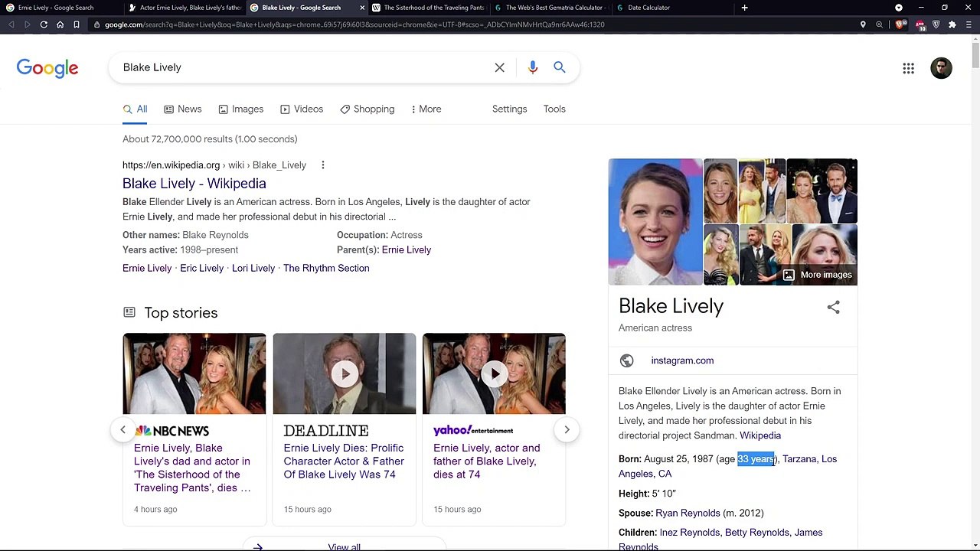This screenshot has width=980, height=551.
Task: Click More images in the knowledge panel
Action: [x=817, y=275]
